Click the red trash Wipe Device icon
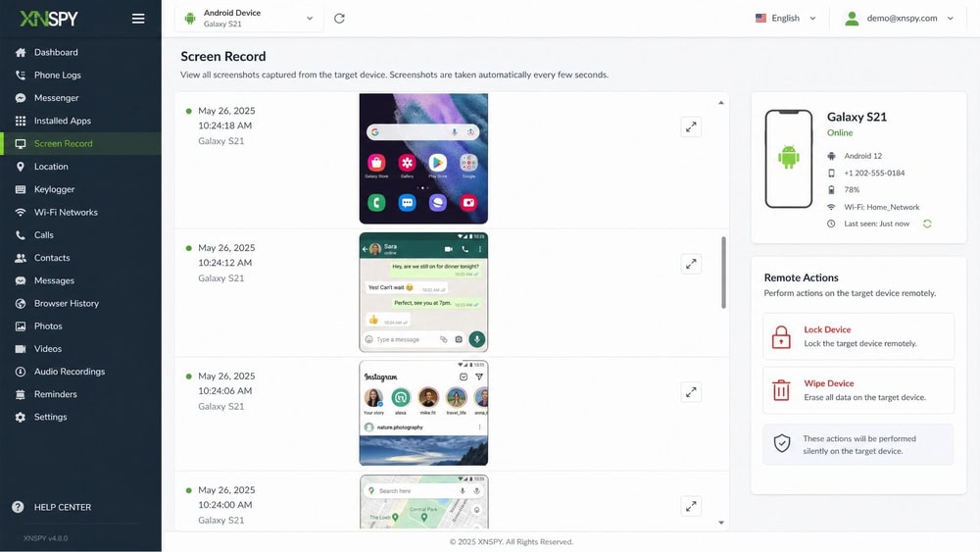Screen dimensions: 980x552 (781, 390)
